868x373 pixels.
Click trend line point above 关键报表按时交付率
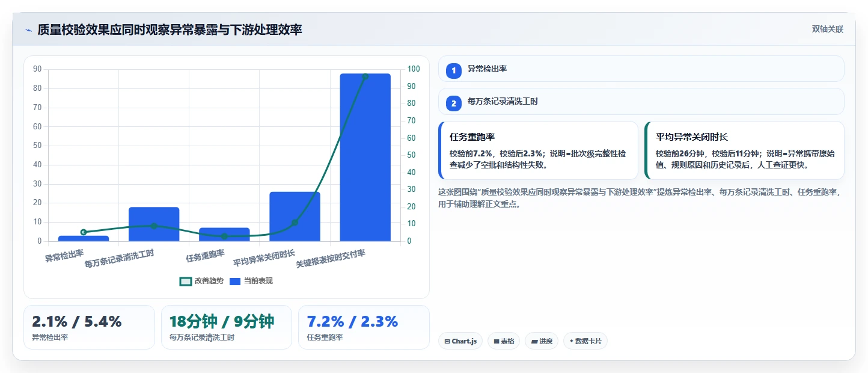click(x=365, y=76)
